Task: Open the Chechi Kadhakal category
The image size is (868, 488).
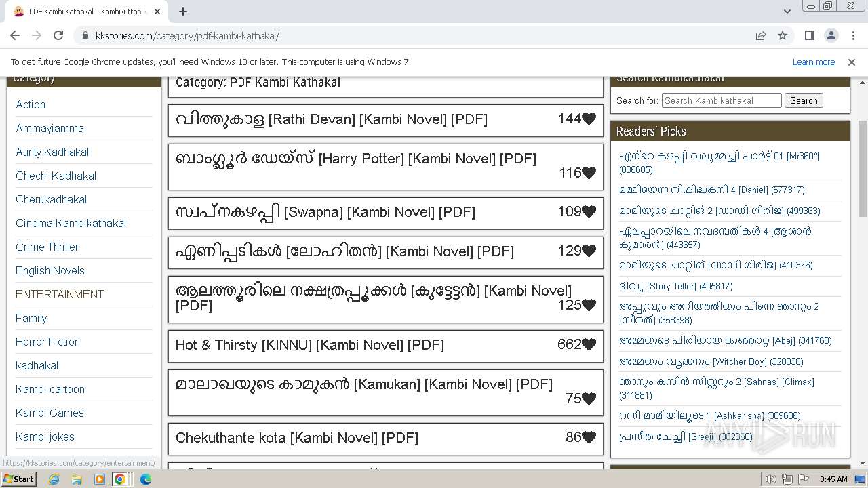Action: click(x=56, y=176)
